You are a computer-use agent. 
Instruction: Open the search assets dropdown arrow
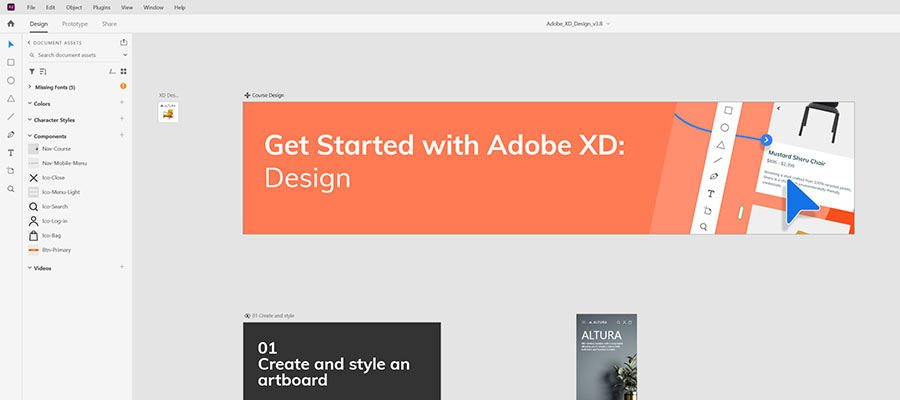pyautogui.click(x=125, y=55)
